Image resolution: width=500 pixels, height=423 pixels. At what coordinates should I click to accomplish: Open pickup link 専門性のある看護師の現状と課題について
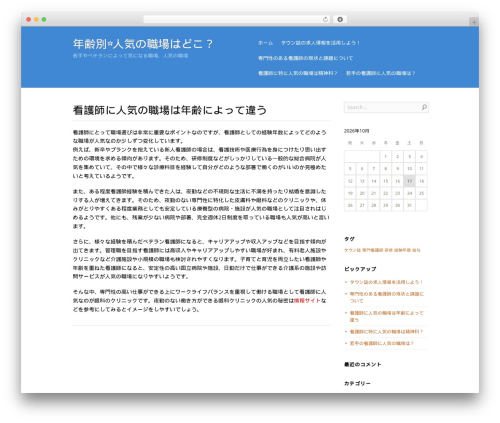pos(386,297)
